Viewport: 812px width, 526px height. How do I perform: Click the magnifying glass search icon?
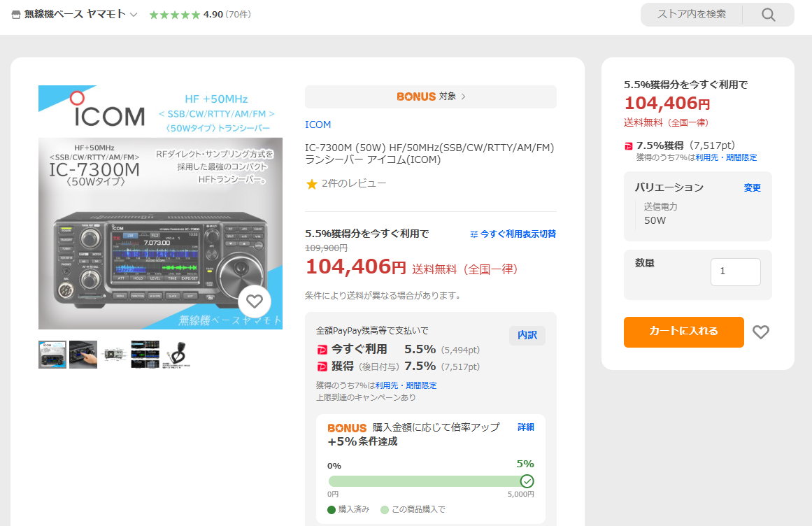point(768,15)
